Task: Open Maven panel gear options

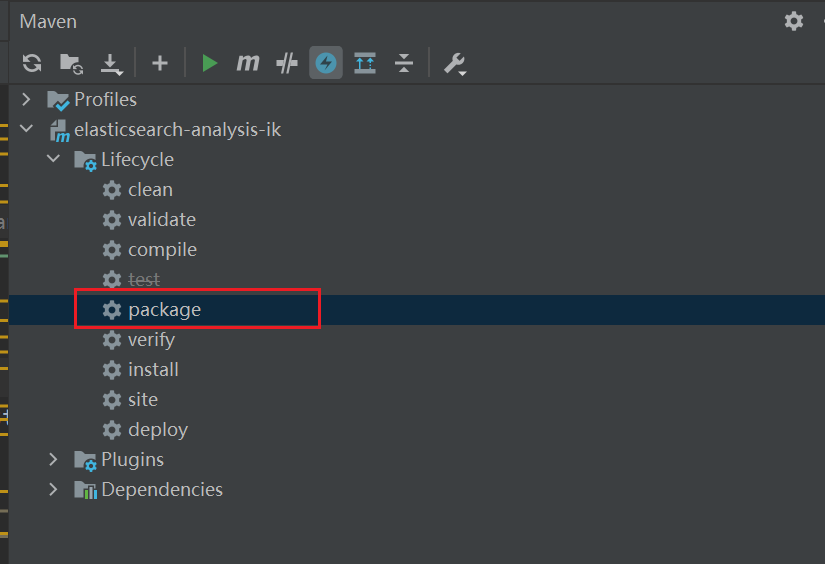Action: 793,21
